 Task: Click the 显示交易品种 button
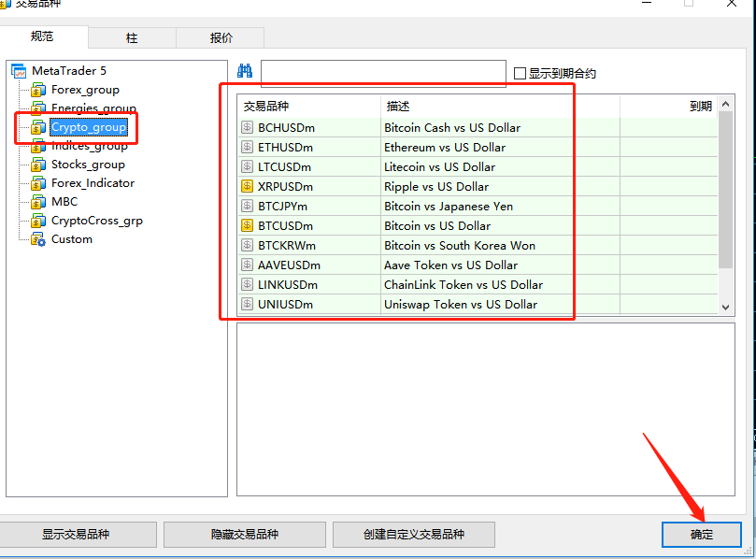77,535
